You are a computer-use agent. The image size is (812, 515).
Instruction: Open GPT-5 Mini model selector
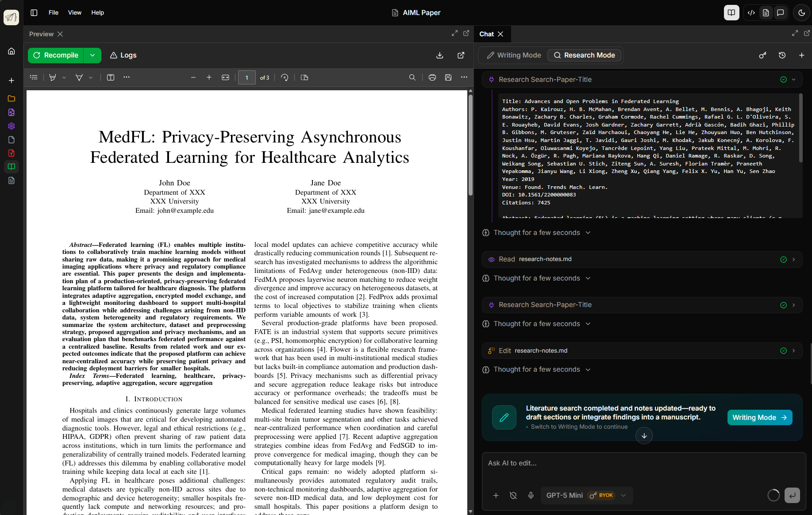(586, 495)
